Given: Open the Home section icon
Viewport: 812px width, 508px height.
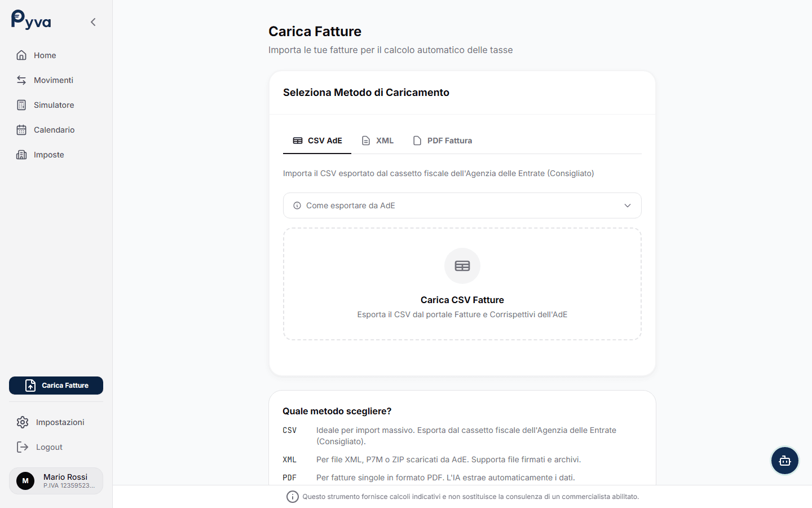Looking at the screenshot, I should tap(21, 55).
